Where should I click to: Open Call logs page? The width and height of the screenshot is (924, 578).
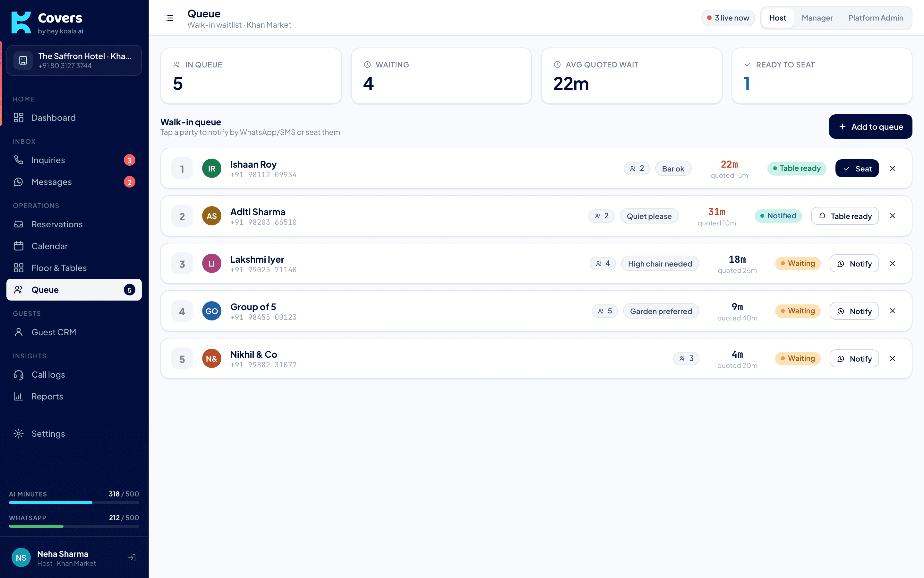pyautogui.click(x=74, y=375)
